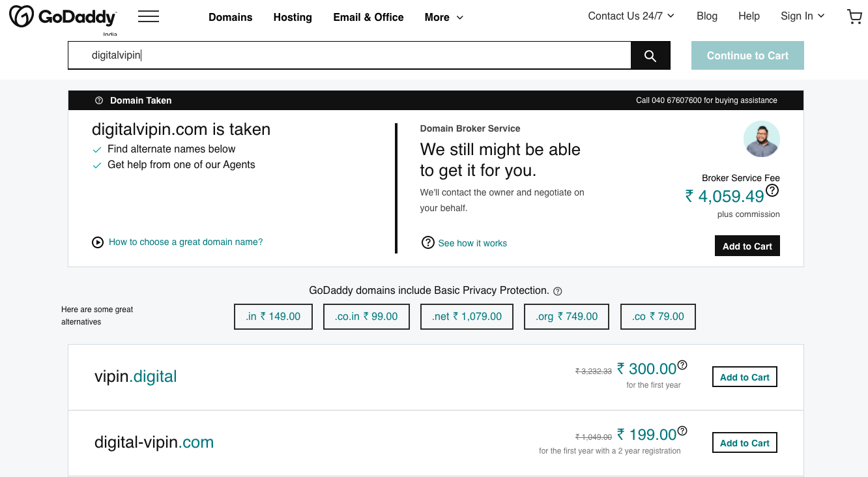Click the call 040 67607600 assistance text

[x=706, y=100]
